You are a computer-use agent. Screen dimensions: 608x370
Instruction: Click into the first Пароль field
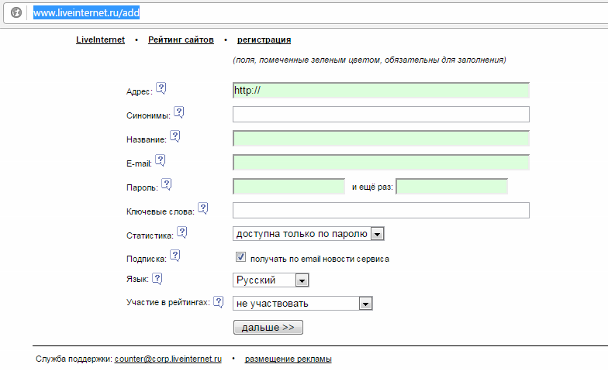(289, 187)
